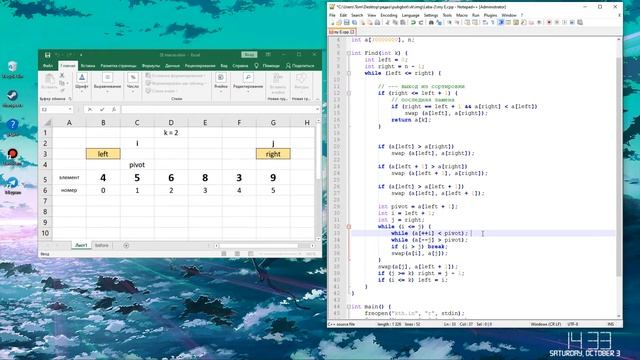Open the Число (Number) group dropdown

(x=133, y=83)
